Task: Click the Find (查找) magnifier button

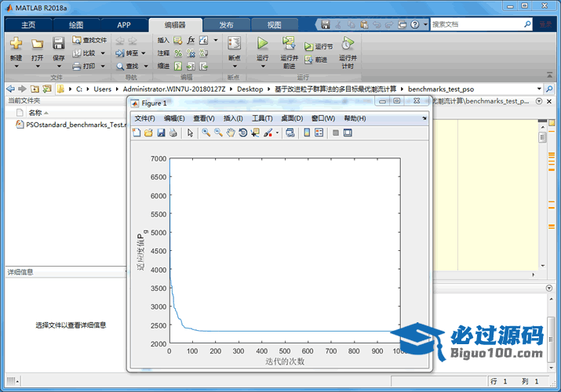Action: pos(132,66)
